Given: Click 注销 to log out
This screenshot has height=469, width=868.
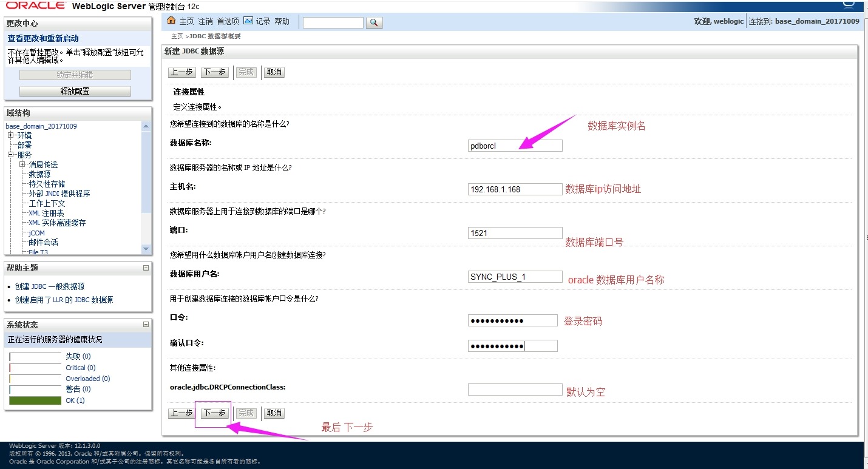Looking at the screenshot, I should (206, 21).
